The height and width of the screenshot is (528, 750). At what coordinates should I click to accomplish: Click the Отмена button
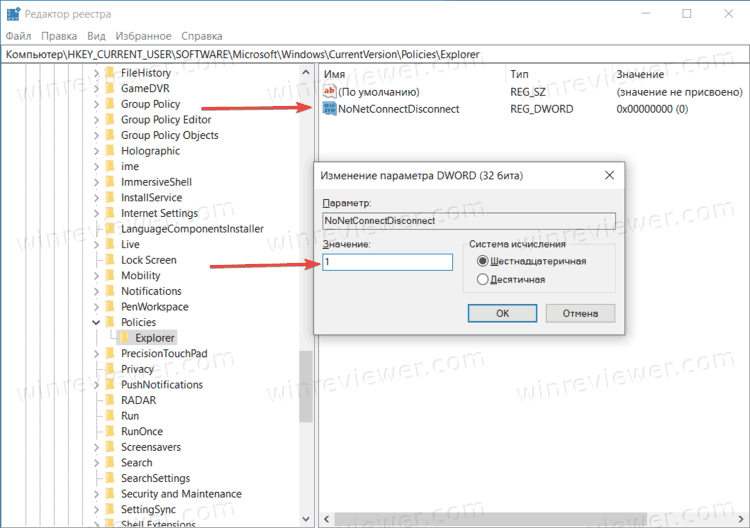coord(580,313)
